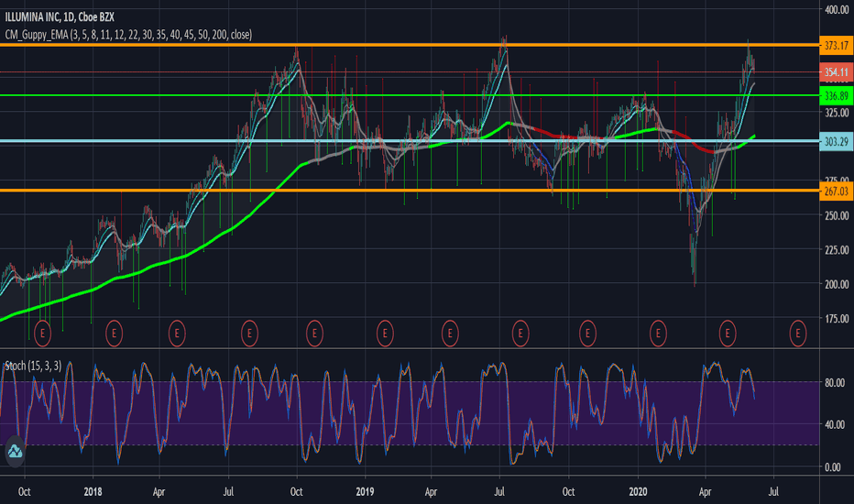This screenshot has width=854, height=504.
Task: Select the earnings marker after Oct 2018
Action: coord(314,333)
